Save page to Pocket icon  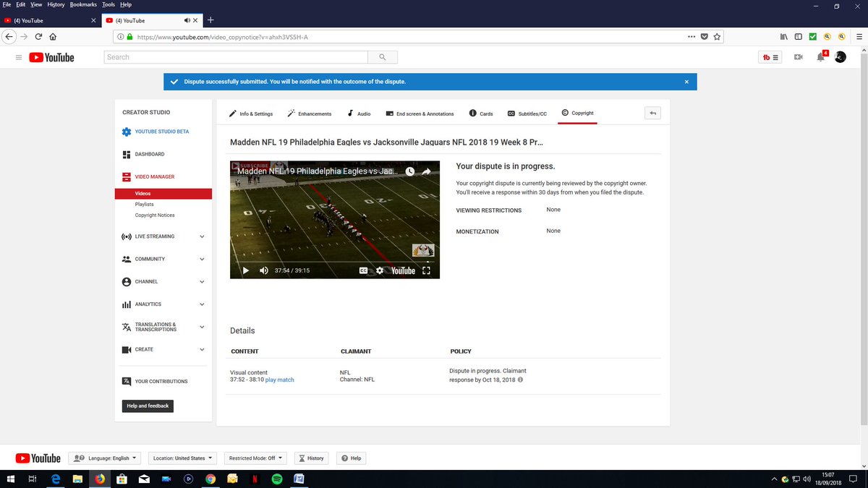click(x=705, y=37)
